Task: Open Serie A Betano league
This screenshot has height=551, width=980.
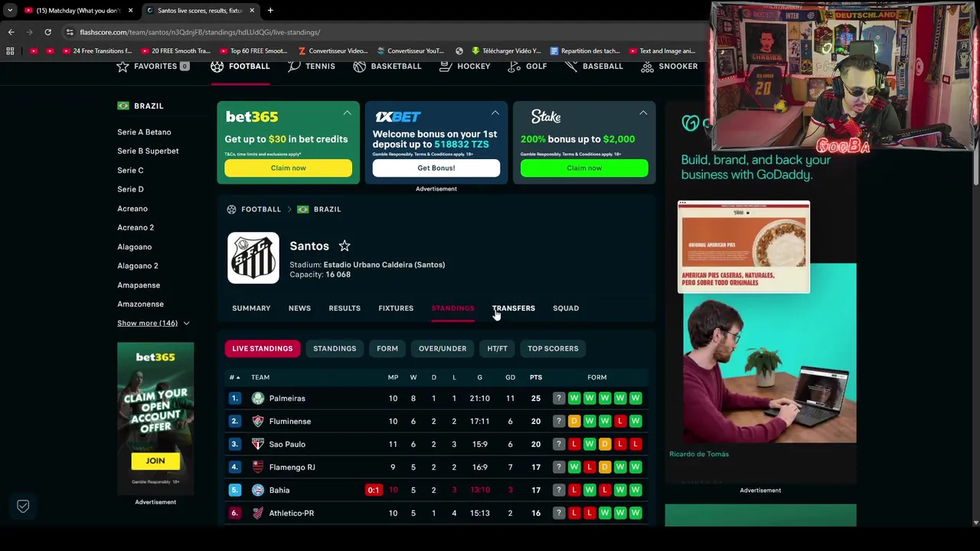Action: click(x=144, y=132)
